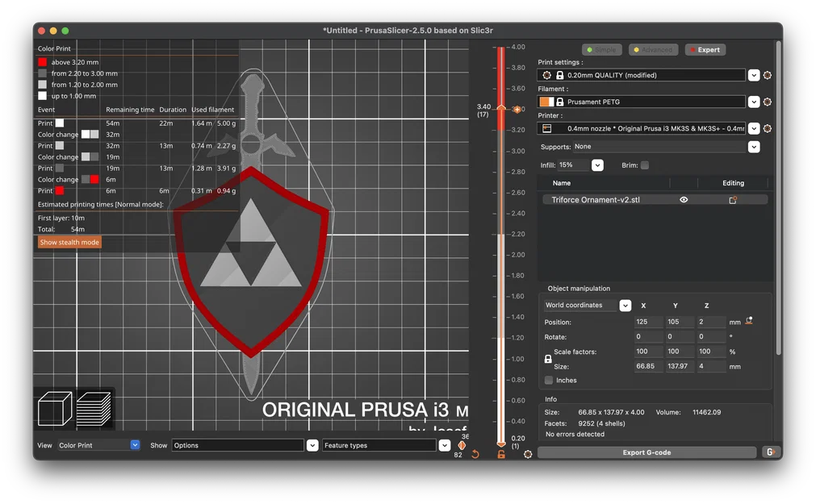Click Export G-code button
The height and width of the screenshot is (504, 816).
pos(647,452)
